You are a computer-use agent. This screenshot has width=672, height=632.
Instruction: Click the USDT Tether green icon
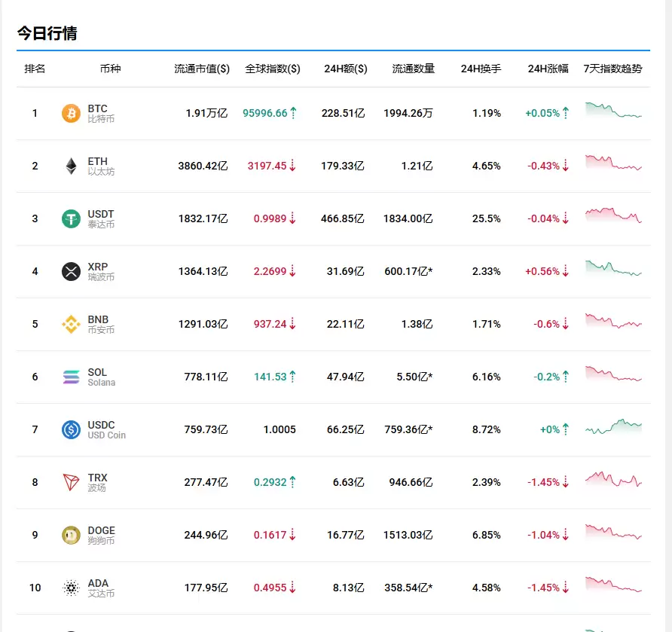70,218
